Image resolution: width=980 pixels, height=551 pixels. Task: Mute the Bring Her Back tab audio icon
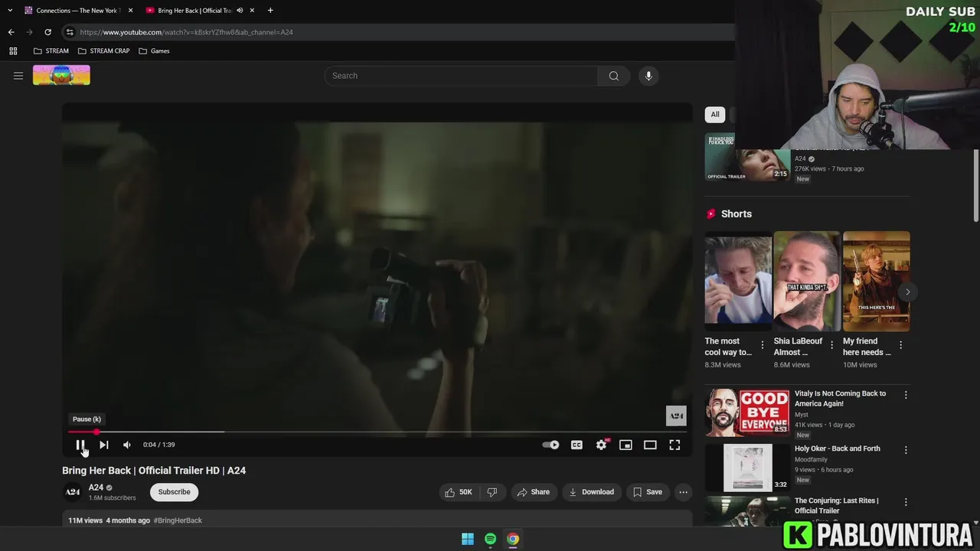tap(240, 11)
